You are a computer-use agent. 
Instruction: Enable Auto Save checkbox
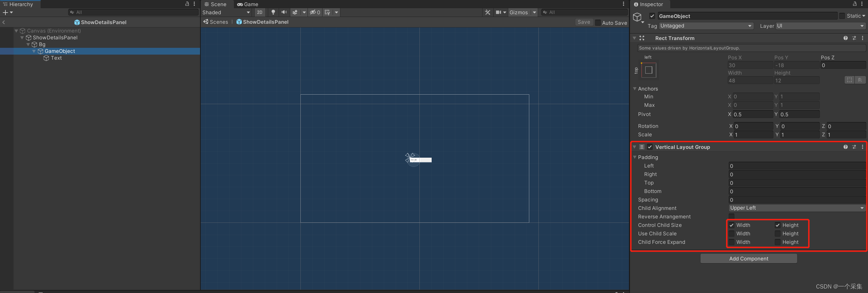(598, 23)
